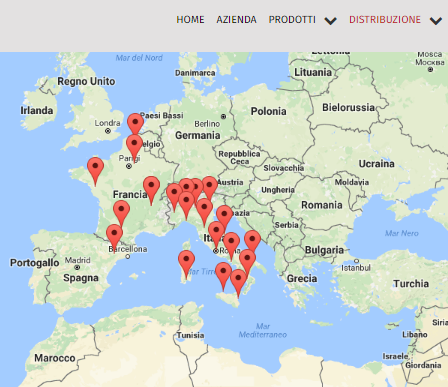Click the pin on France's western coast
Screen dimensions: 448x387
tap(95, 171)
